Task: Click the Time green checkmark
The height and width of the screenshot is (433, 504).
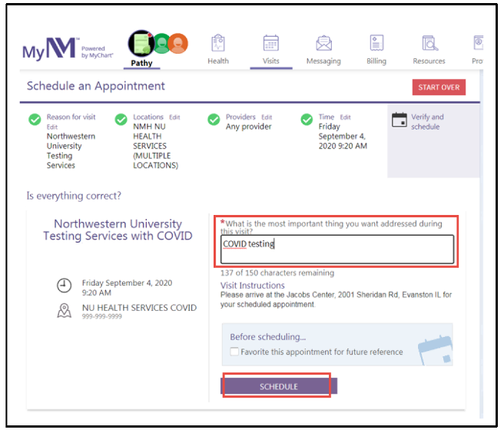Action: pos(307,120)
